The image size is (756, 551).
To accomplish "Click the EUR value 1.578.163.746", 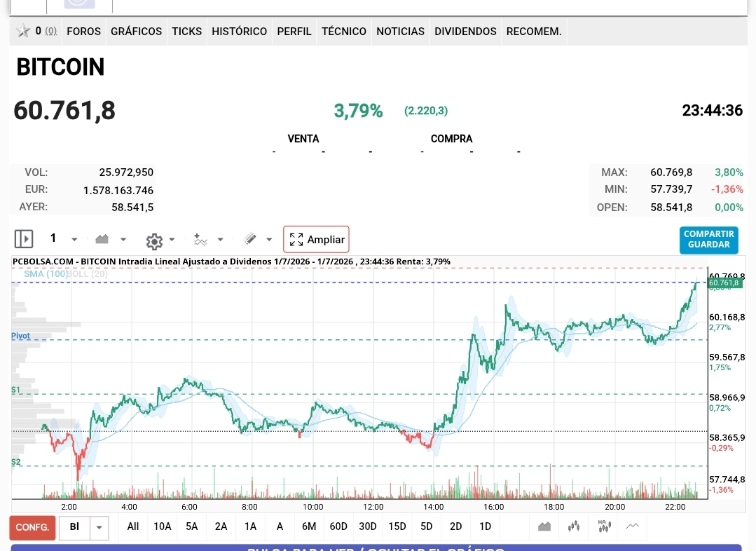I will pos(118,190).
